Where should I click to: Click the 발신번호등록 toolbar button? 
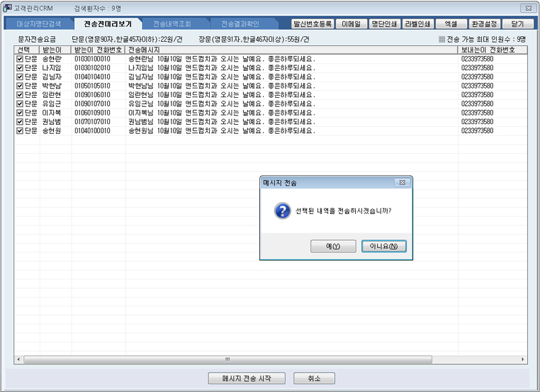[313, 24]
